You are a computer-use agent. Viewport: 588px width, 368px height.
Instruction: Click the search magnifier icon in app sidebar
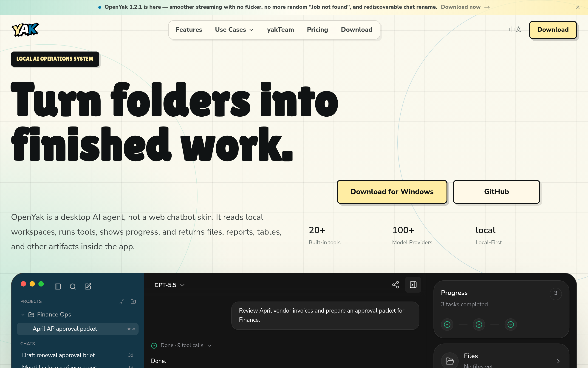[73, 287]
